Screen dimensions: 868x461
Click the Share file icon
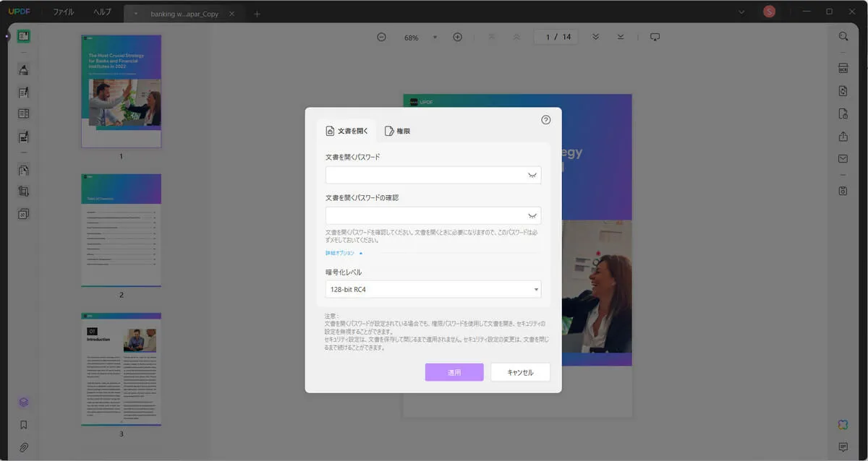click(843, 136)
